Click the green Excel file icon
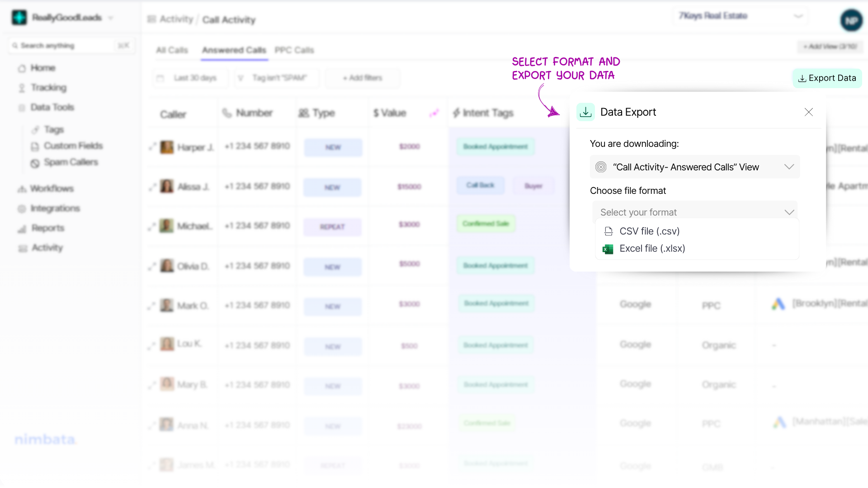Screen dimensions: 868x488 click(608, 249)
